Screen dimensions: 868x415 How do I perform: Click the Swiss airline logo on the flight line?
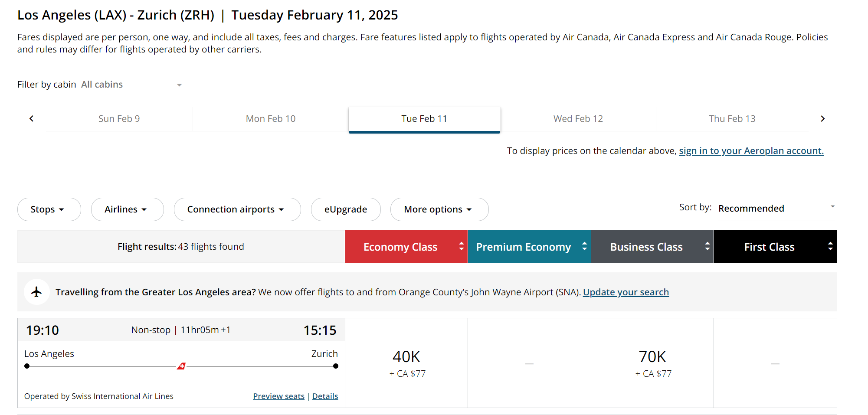click(x=181, y=366)
